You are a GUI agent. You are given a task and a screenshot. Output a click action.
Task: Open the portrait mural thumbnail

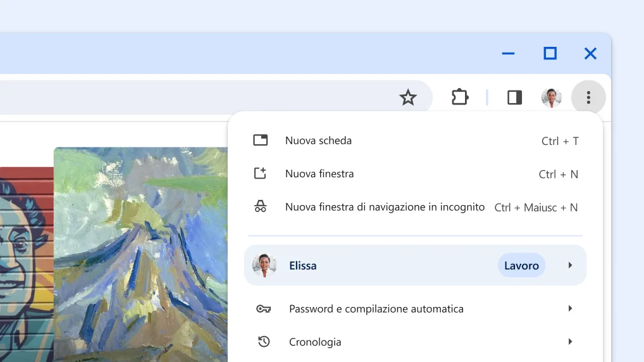pyautogui.click(x=27, y=265)
